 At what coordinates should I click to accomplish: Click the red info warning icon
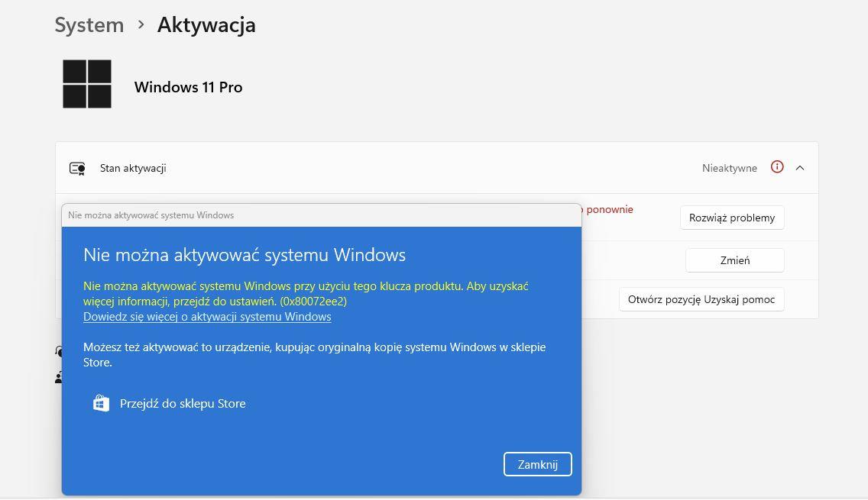pos(777,167)
